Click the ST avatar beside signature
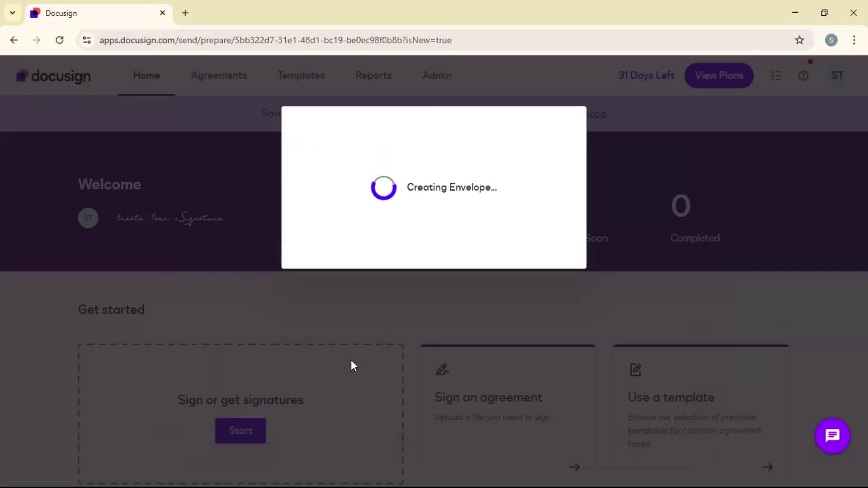The height and width of the screenshot is (488, 868). coord(88,218)
